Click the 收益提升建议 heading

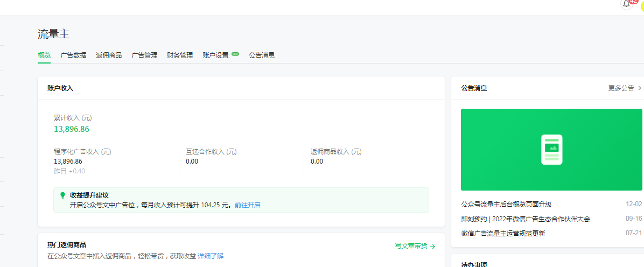click(89, 195)
